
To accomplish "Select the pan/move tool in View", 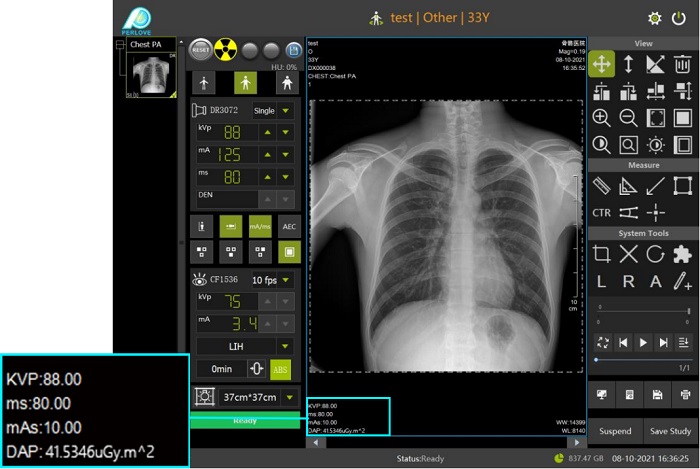I will tap(602, 64).
